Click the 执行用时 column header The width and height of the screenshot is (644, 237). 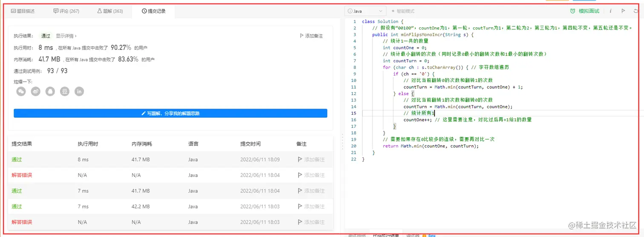click(x=88, y=144)
